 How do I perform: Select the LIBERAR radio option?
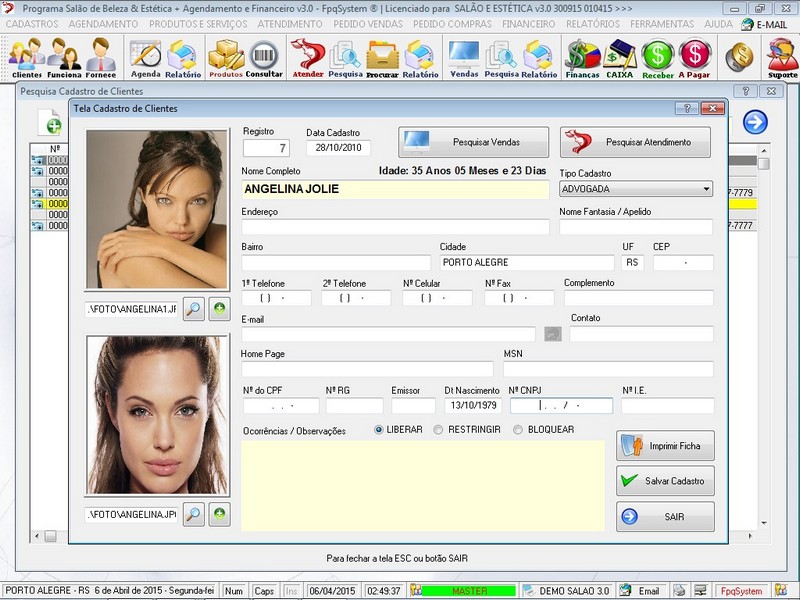pyautogui.click(x=379, y=430)
